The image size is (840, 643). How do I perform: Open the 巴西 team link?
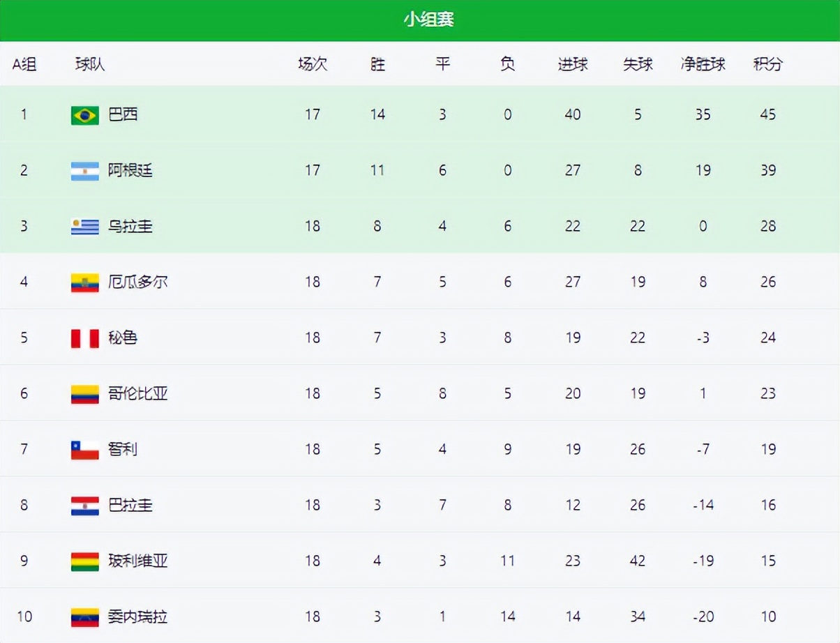coord(123,114)
